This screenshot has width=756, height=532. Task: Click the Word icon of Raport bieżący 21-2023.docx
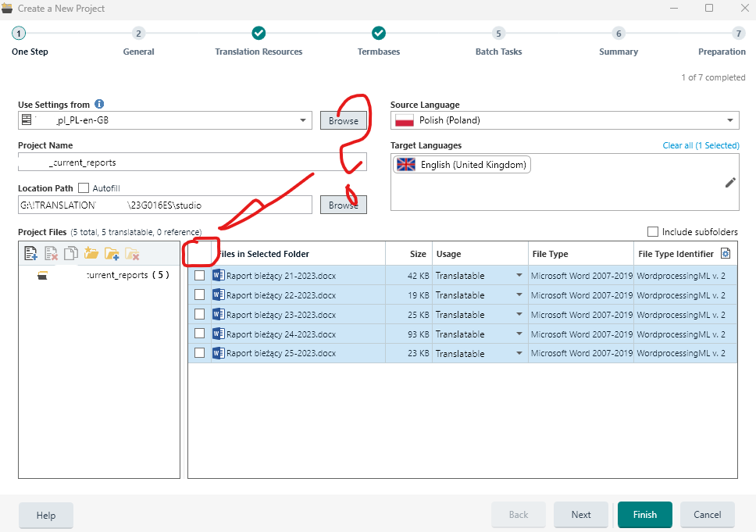click(x=219, y=275)
